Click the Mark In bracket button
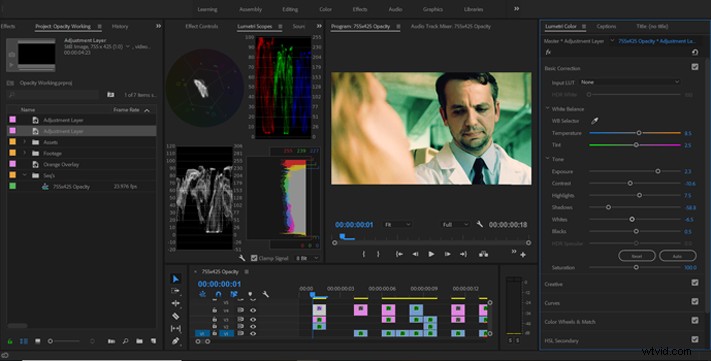This screenshot has height=361, width=711. tap(364, 254)
